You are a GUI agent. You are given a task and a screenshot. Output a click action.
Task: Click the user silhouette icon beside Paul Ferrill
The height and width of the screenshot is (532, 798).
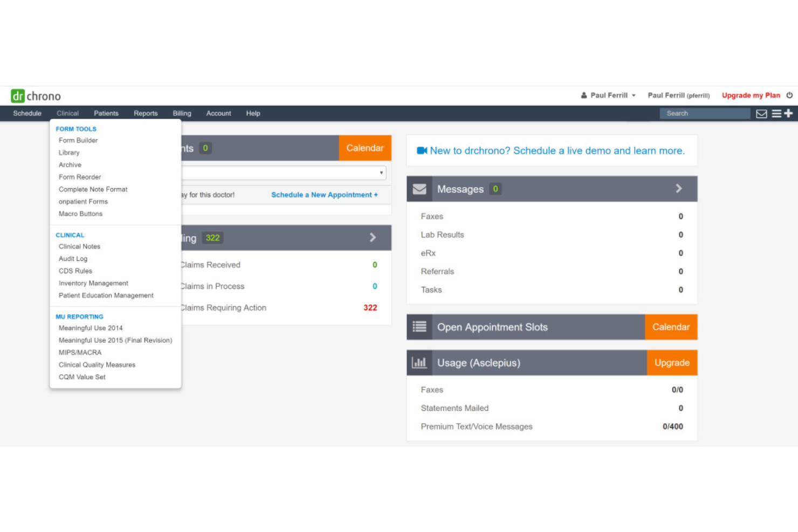pyautogui.click(x=584, y=95)
